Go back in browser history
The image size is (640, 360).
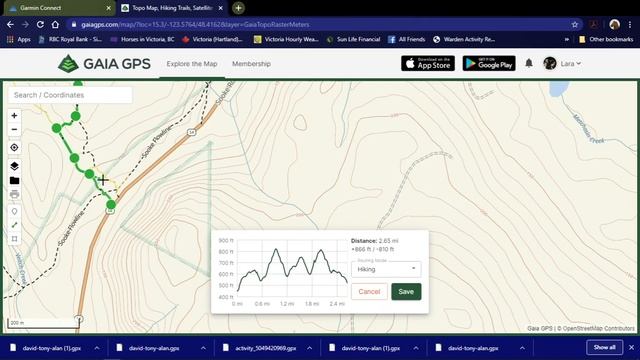pos(10,24)
